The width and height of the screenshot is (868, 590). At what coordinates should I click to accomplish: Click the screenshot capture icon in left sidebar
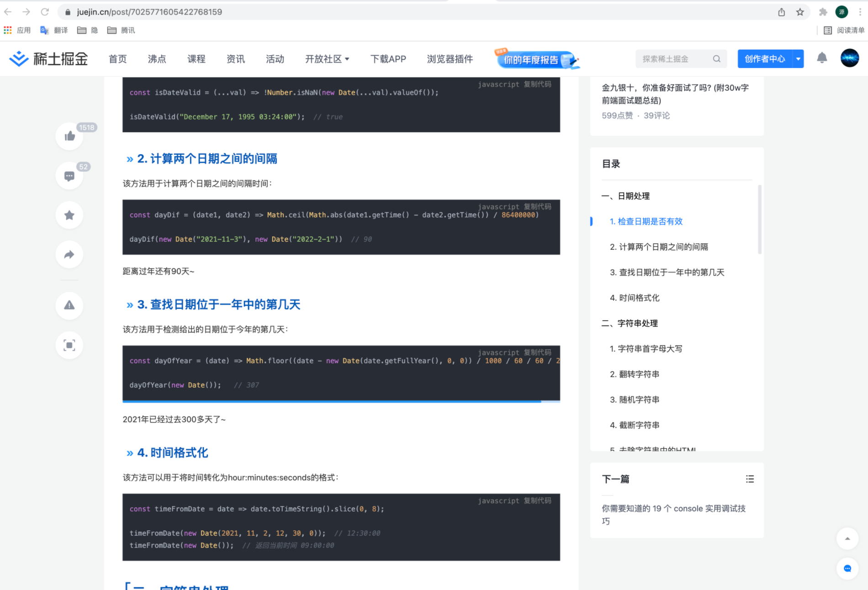tap(69, 345)
